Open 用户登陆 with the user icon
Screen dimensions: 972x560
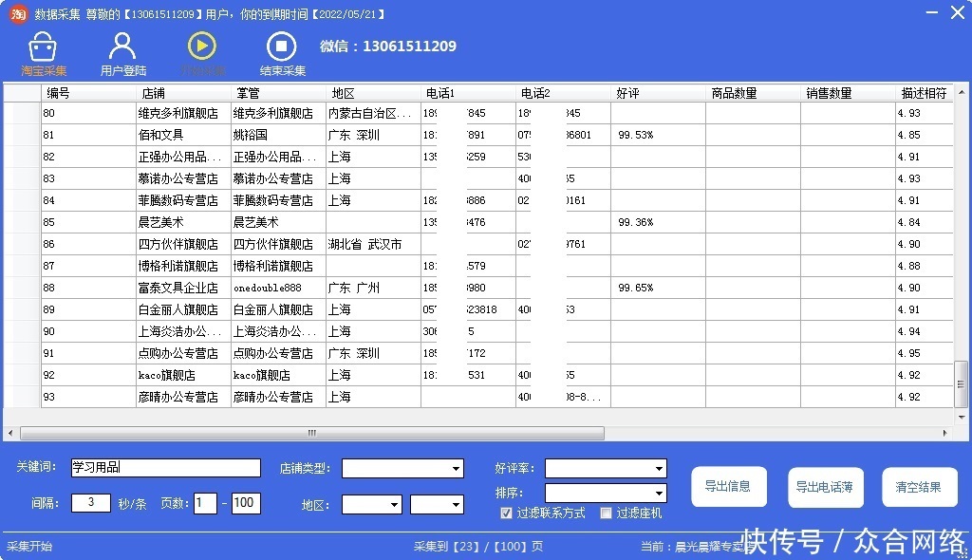click(x=121, y=46)
